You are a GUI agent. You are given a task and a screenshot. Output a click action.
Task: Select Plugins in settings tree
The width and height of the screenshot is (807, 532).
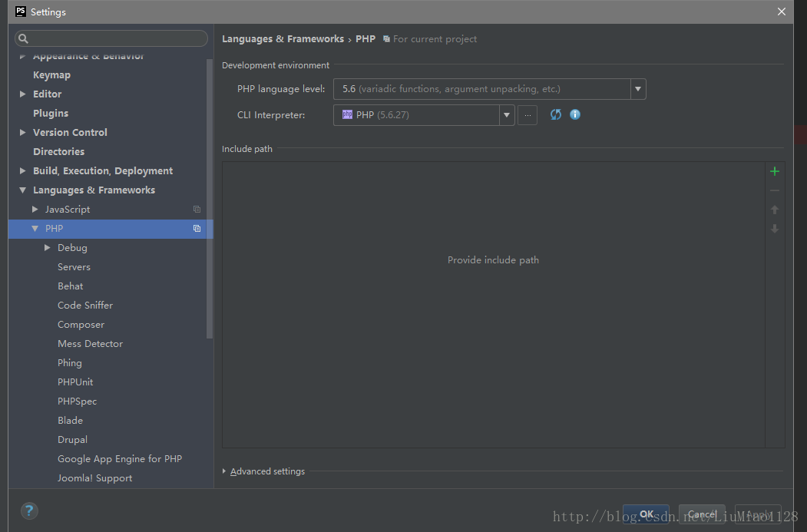[x=51, y=113]
